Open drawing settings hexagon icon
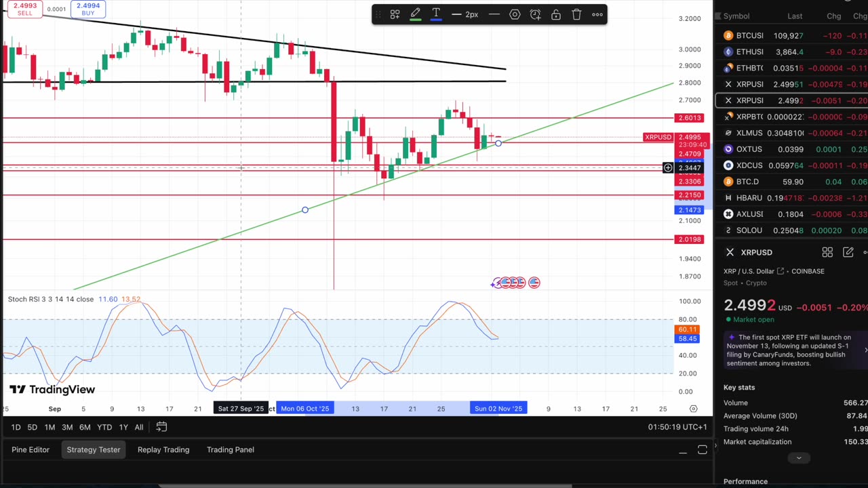This screenshot has height=488, width=868. (x=515, y=14)
